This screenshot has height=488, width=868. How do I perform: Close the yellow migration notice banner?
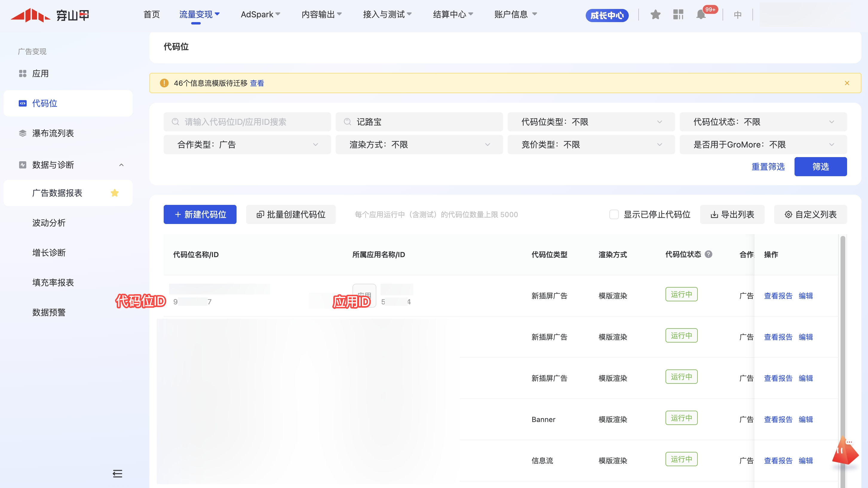pyautogui.click(x=847, y=83)
